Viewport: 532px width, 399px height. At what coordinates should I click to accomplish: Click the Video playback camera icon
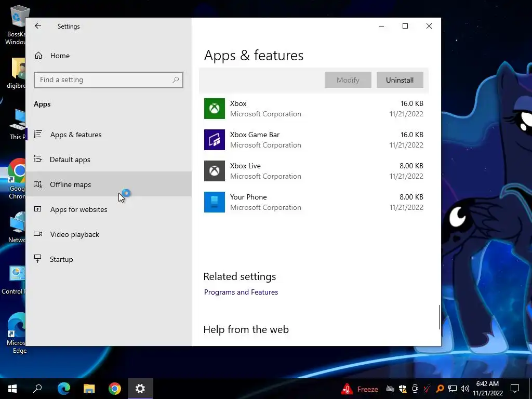pyautogui.click(x=37, y=234)
